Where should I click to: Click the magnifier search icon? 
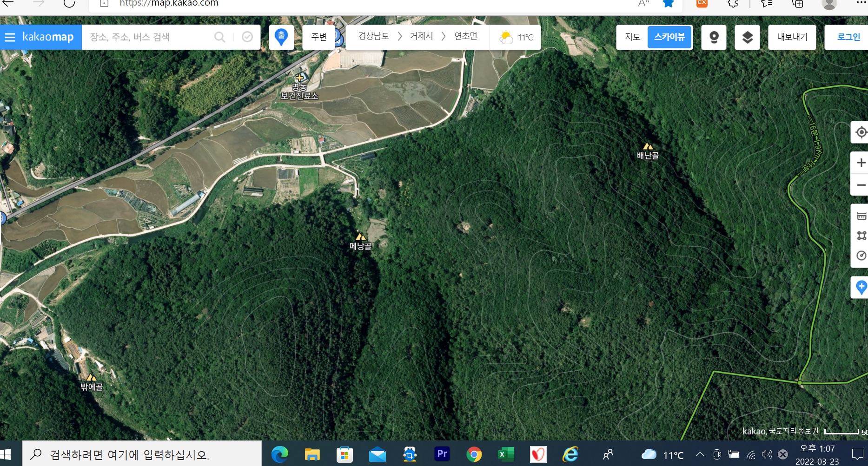[x=219, y=37]
